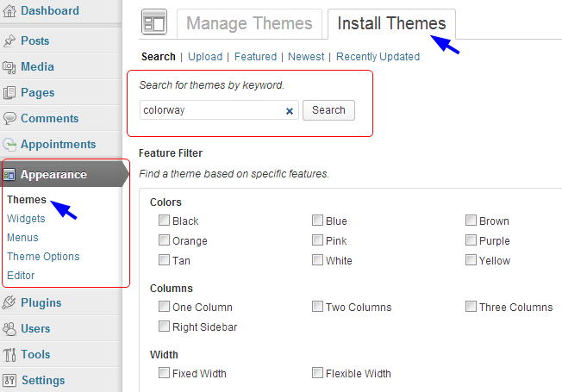Open the Install Themes tab
This screenshot has width=562, height=392.
[x=391, y=23]
